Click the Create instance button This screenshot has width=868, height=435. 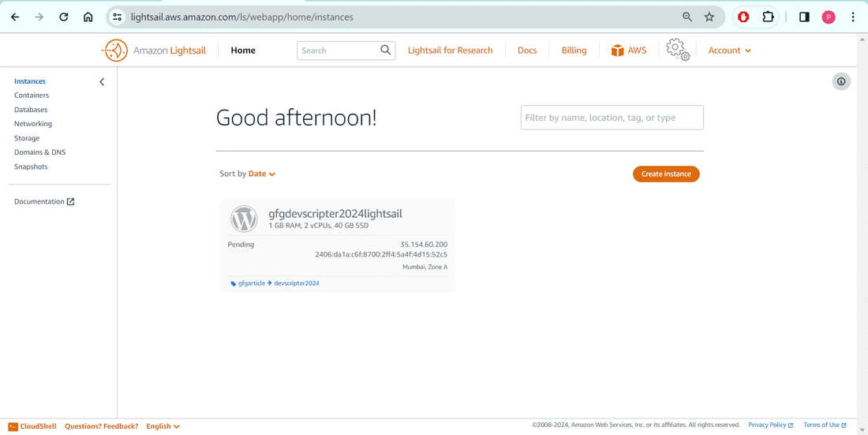[666, 174]
